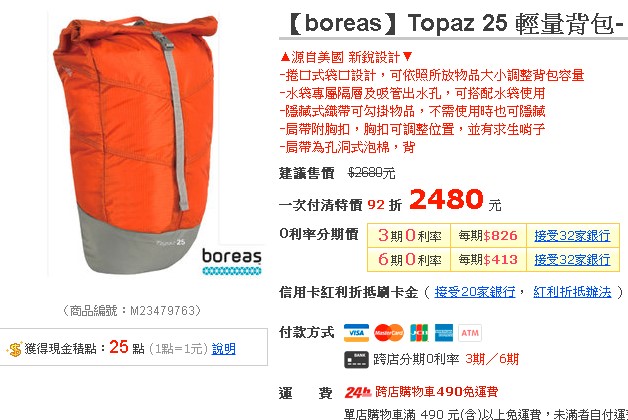This screenshot has width=628, height=420.
Task: Click the bank card installment icon
Action: click(356, 359)
